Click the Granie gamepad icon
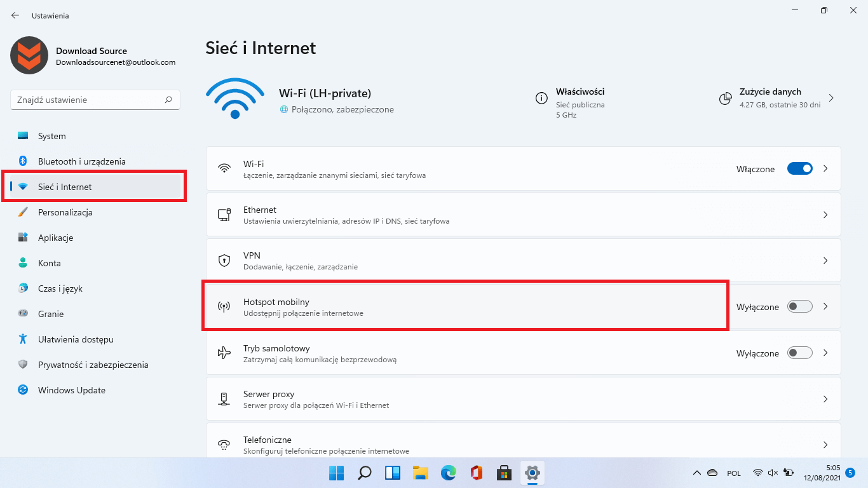The image size is (868, 488). tap(23, 314)
